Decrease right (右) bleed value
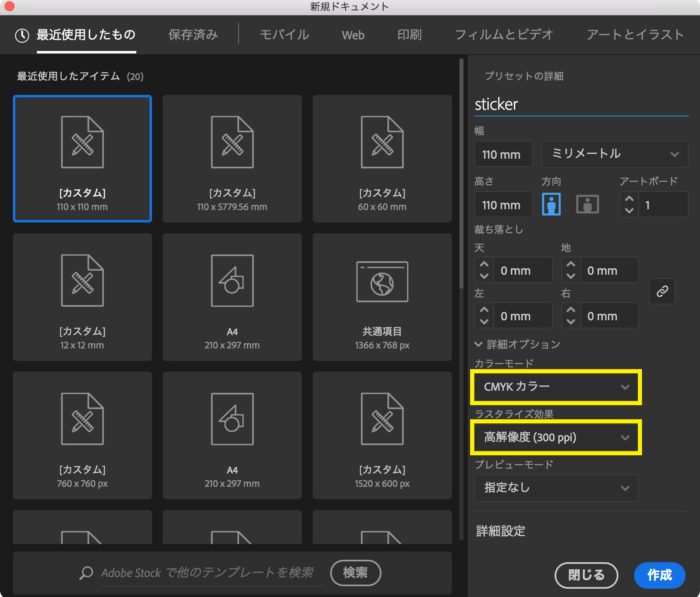 pyautogui.click(x=571, y=321)
